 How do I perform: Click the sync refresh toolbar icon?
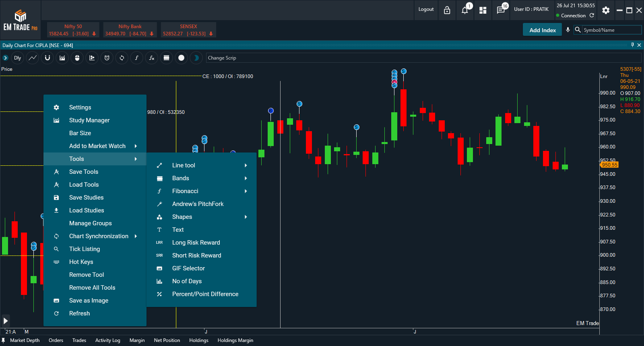[x=122, y=58]
